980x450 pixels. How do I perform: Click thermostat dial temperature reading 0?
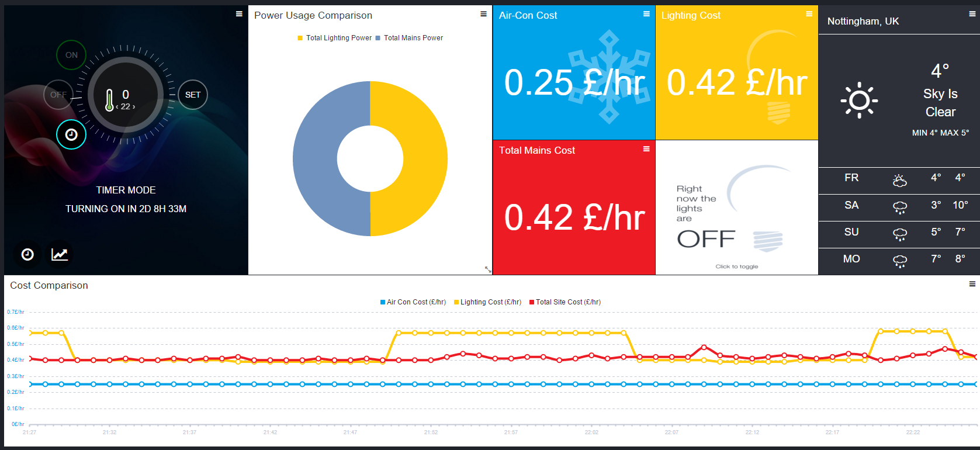[x=126, y=95]
